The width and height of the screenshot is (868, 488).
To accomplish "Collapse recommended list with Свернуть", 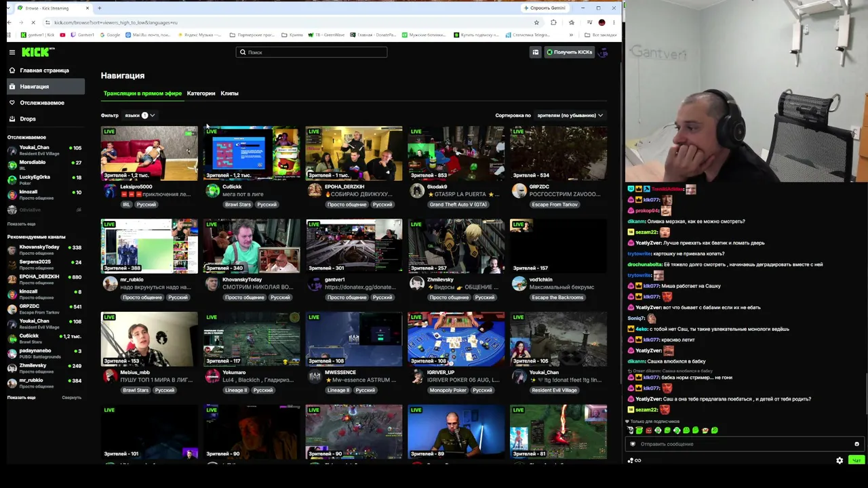I will click(71, 398).
